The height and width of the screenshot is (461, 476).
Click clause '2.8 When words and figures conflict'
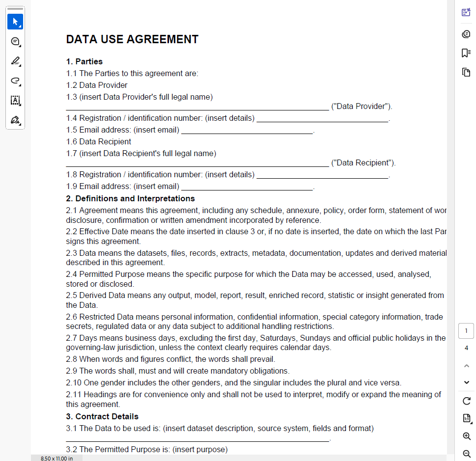tap(170, 359)
